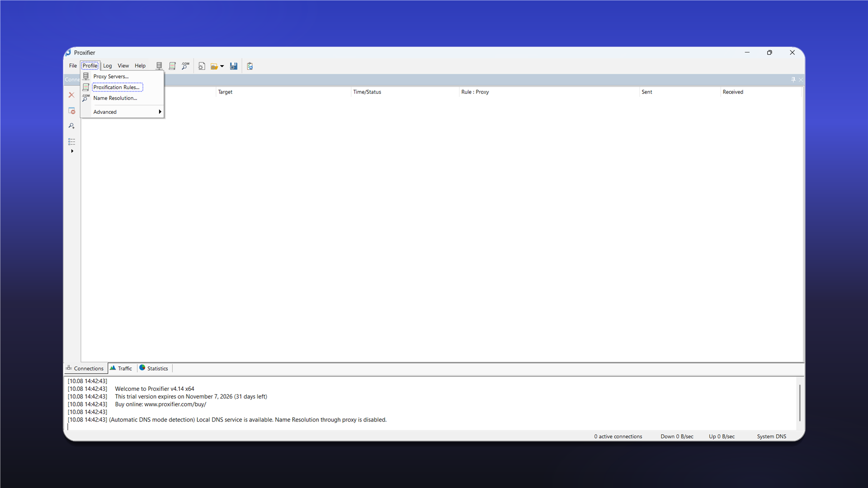This screenshot has height=488, width=868.
Task: Sort by the Received column header
Action: coord(761,92)
